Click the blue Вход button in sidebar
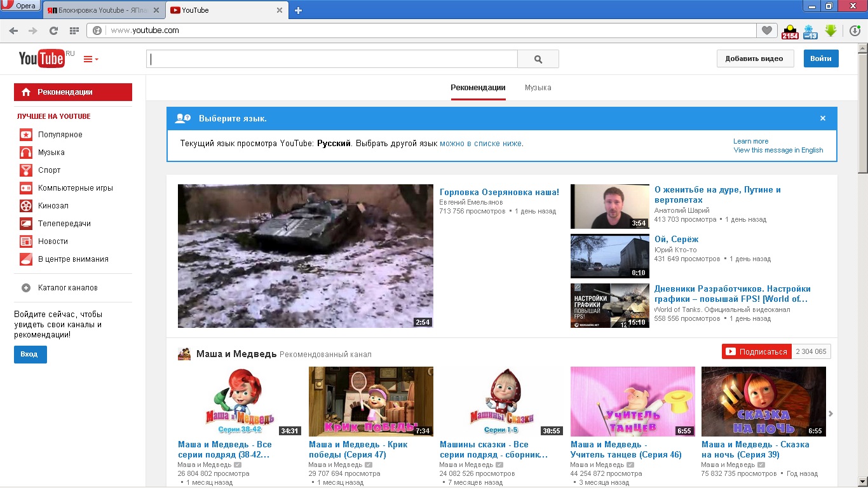868x488 pixels. pyautogui.click(x=30, y=354)
